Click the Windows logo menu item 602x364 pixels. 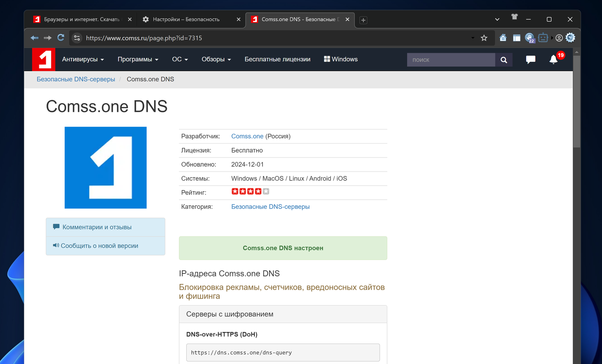pyautogui.click(x=341, y=59)
